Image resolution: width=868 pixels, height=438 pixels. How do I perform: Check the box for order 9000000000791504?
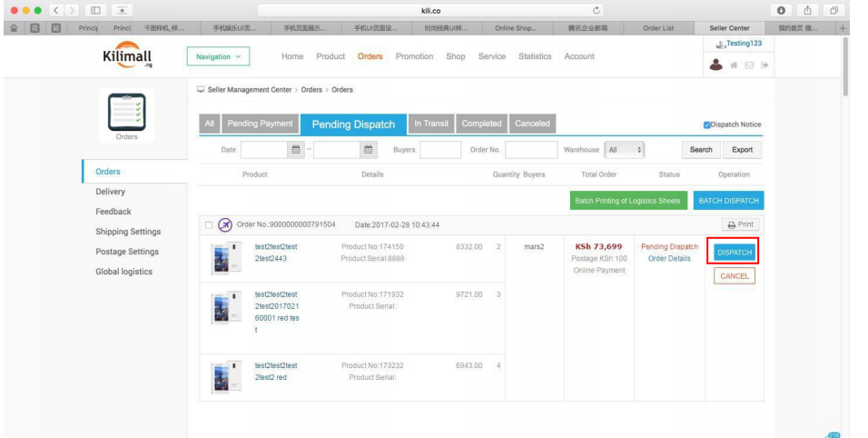click(209, 224)
